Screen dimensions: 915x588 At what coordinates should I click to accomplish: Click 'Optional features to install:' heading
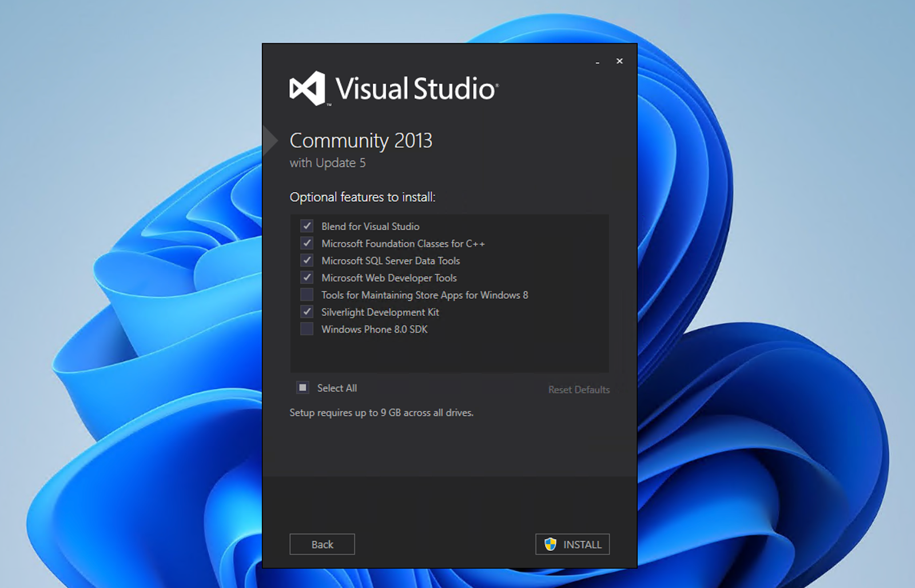[363, 197]
